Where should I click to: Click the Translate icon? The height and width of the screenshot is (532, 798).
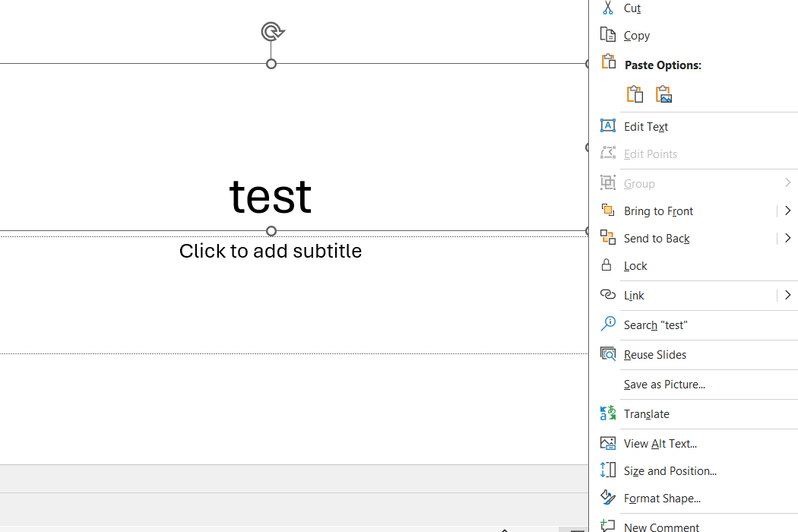[608, 413]
